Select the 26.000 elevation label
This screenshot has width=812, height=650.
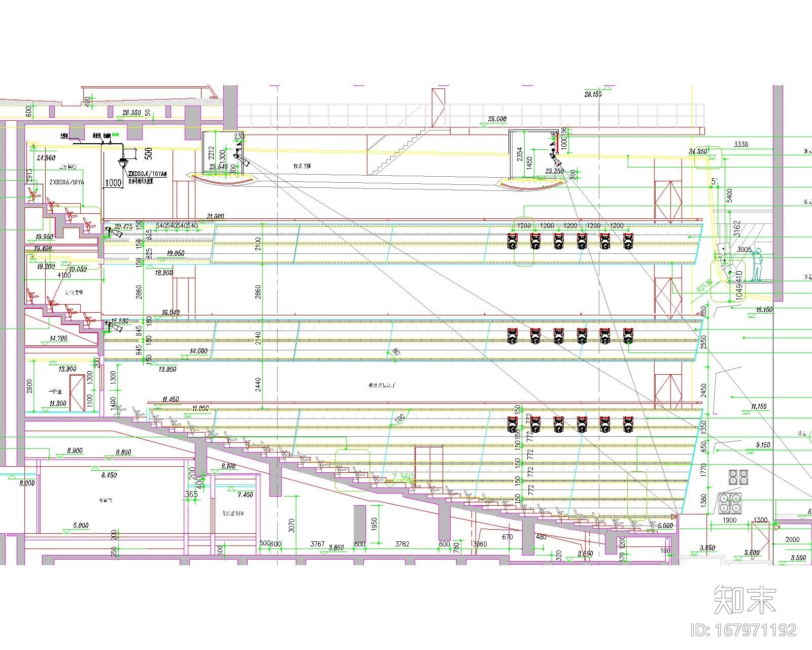pyautogui.click(x=497, y=119)
